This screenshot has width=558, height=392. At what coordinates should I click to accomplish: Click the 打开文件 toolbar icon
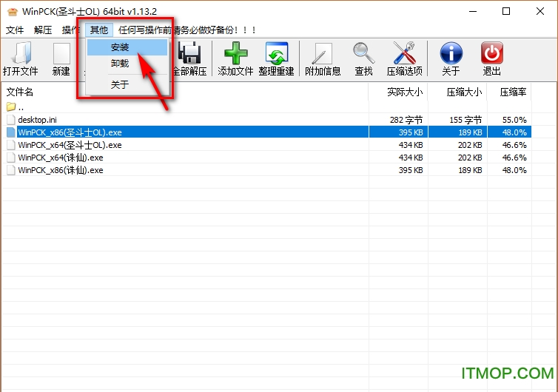coord(21,53)
